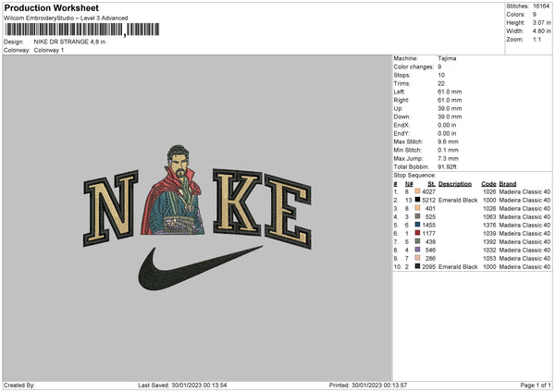Viewport: 555px width, 392px height.
Task: Select the peach swatch in stop row 3
Action: 417,208
